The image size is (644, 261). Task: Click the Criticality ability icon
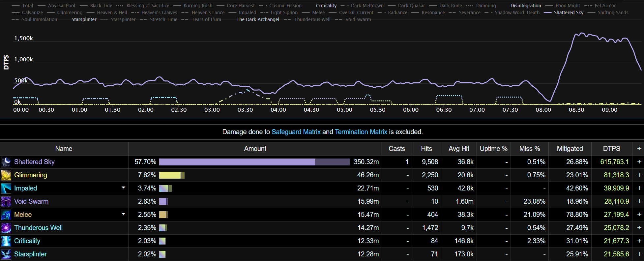coord(6,241)
